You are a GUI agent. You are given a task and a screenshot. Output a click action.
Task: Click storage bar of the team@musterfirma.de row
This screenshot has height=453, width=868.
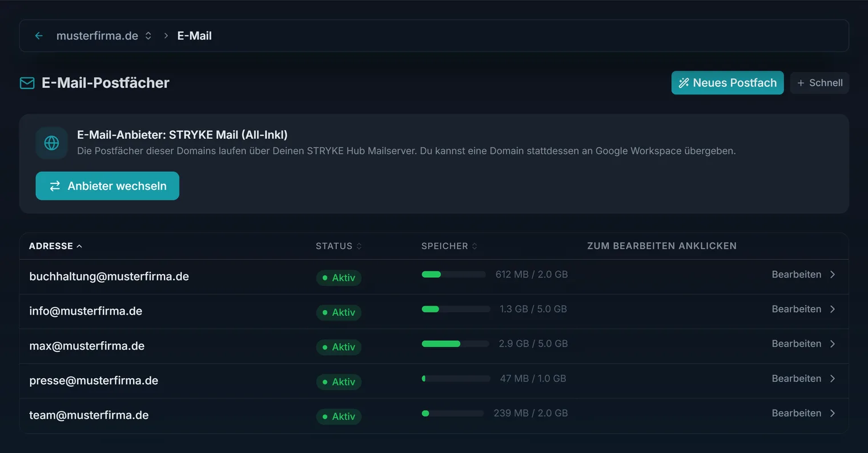pos(453,414)
